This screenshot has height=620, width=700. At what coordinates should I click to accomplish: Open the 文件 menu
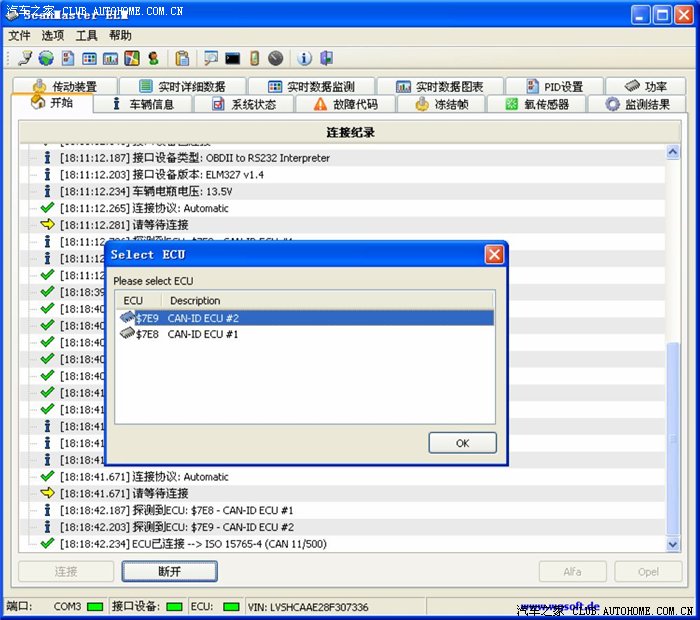tap(19, 35)
